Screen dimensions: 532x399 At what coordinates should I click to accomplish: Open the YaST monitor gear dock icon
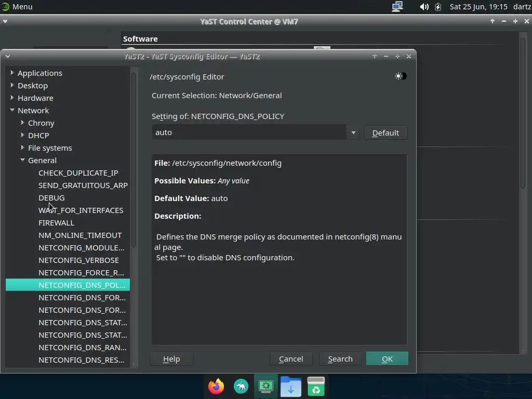tap(265, 387)
